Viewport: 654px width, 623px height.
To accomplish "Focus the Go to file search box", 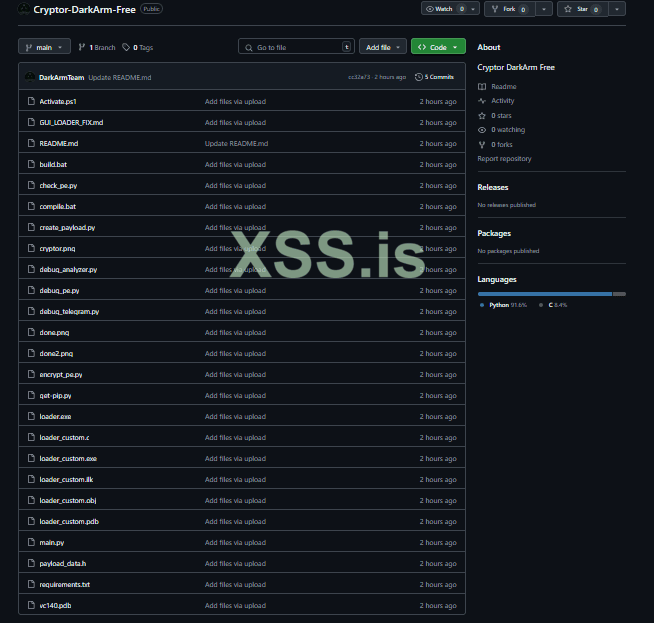I will point(296,47).
